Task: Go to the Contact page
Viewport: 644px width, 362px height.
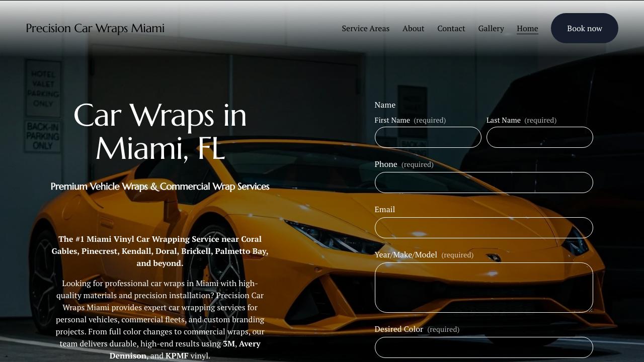Action: [x=451, y=28]
